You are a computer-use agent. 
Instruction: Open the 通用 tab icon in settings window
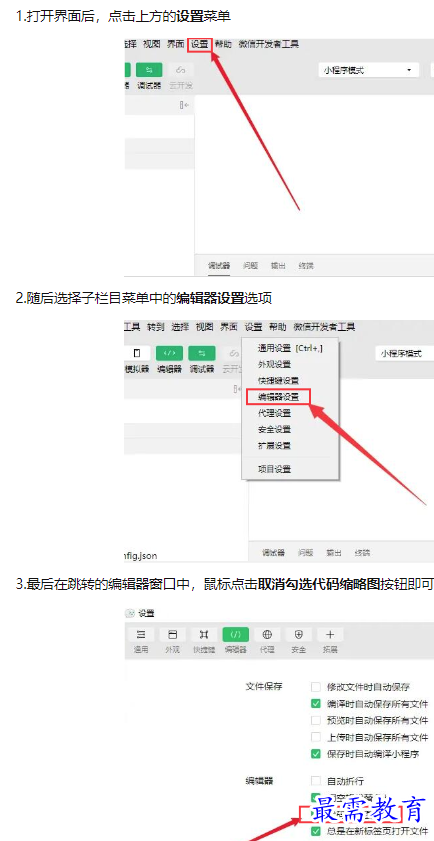click(x=142, y=635)
